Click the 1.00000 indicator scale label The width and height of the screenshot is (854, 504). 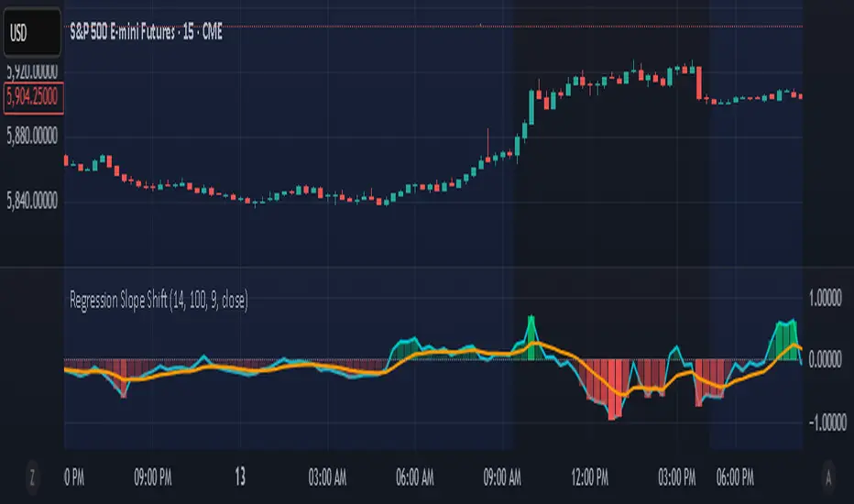click(826, 296)
